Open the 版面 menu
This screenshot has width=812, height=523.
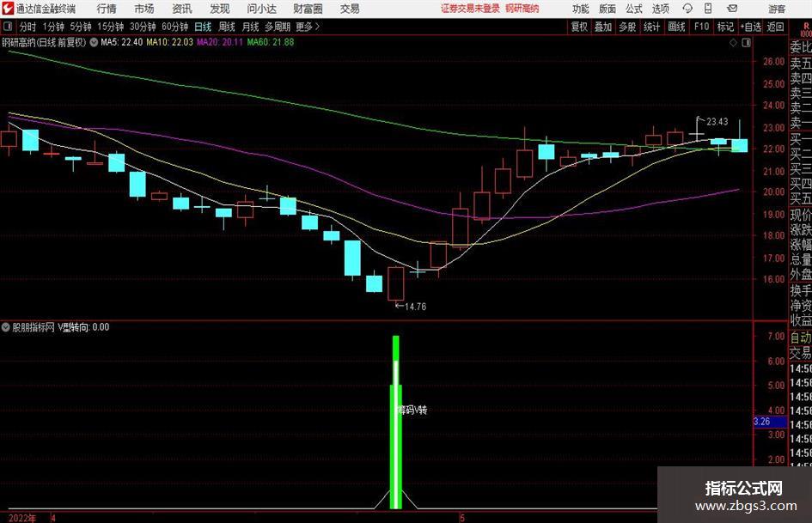pyautogui.click(x=607, y=9)
